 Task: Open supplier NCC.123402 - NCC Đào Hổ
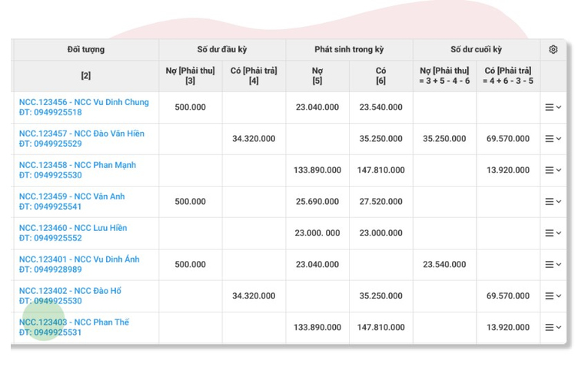[x=70, y=291]
